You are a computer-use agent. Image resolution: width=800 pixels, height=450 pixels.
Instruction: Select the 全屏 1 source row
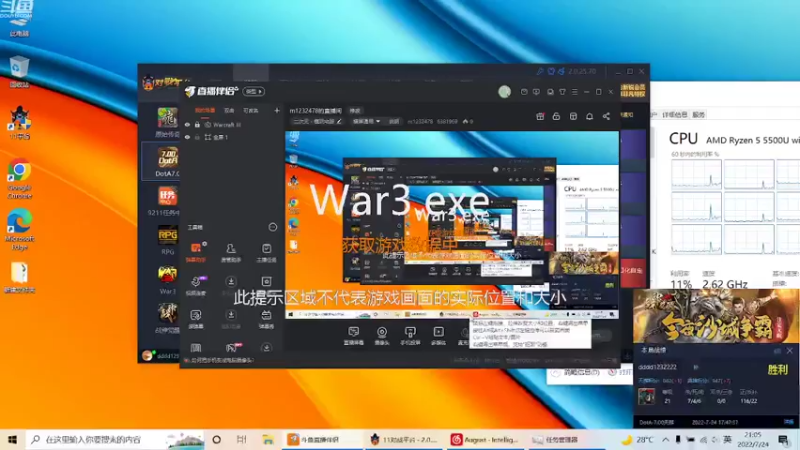click(x=232, y=137)
